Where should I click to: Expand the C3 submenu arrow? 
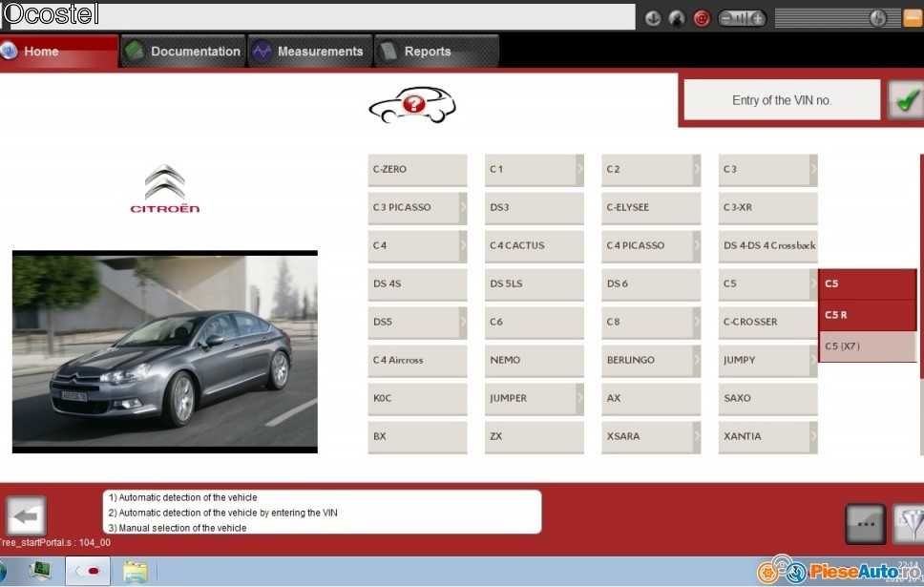(x=813, y=170)
